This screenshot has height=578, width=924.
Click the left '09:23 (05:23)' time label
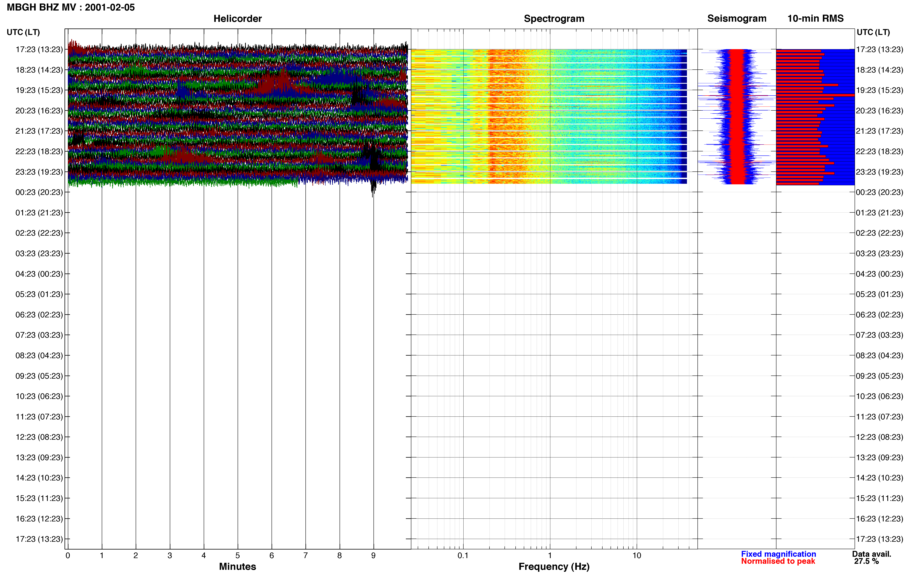click(x=39, y=376)
